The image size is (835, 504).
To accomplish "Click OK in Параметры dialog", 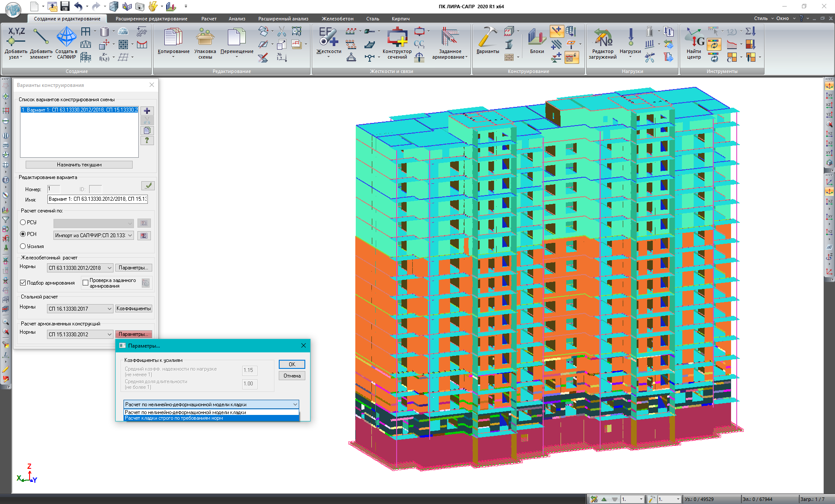I will (x=292, y=365).
